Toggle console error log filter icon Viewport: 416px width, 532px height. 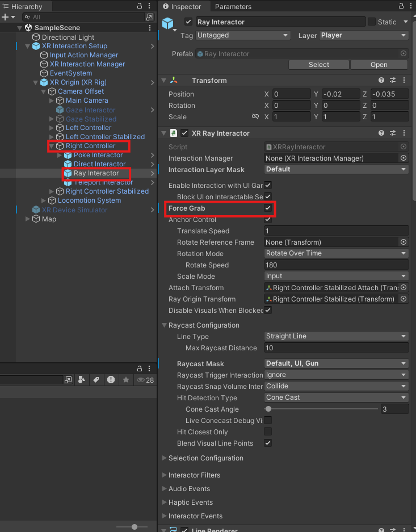click(111, 380)
